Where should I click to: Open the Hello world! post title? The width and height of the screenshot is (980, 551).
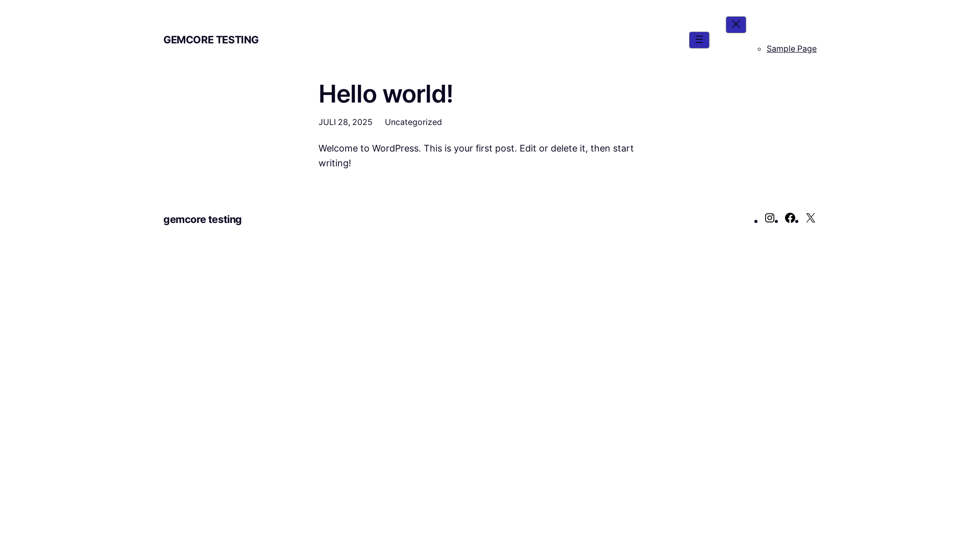tap(385, 94)
